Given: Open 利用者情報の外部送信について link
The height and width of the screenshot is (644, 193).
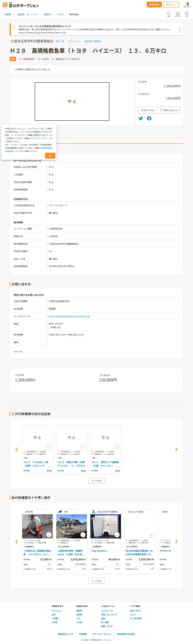Looking at the screenshot, I should (28, 150).
